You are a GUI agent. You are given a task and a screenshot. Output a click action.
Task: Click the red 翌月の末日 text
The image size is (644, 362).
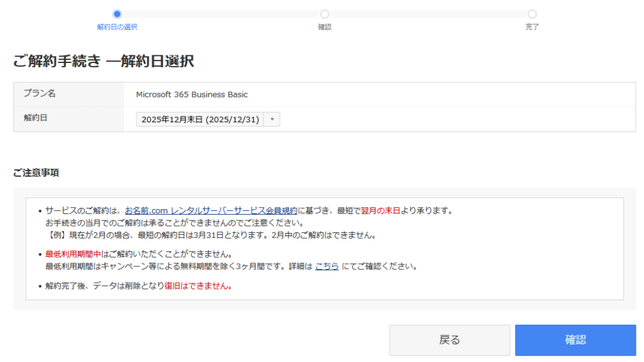click(x=380, y=210)
